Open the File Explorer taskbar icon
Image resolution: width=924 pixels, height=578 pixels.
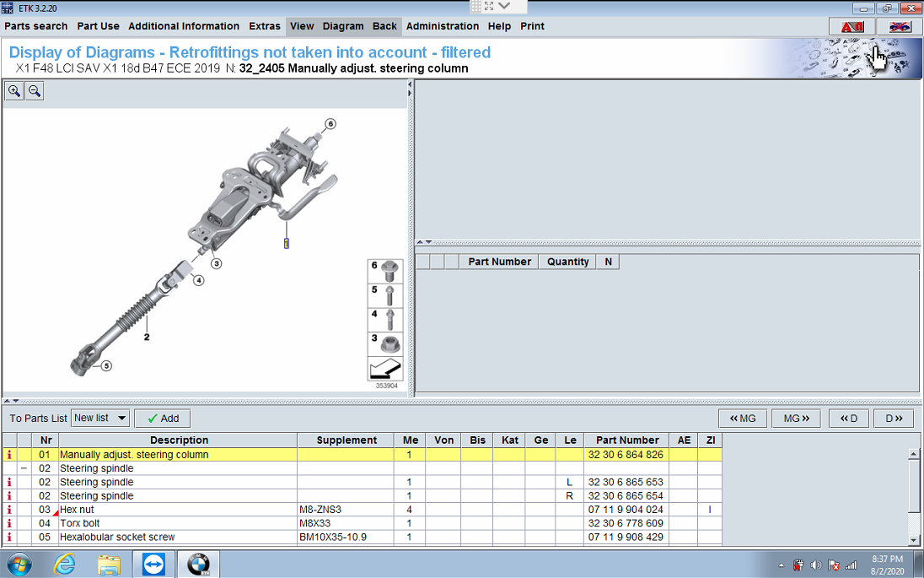[109, 564]
